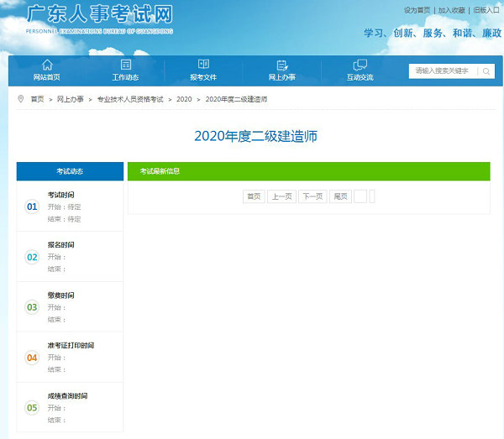Click the search magnifier icon
This screenshot has width=504, height=439.
tap(486, 71)
